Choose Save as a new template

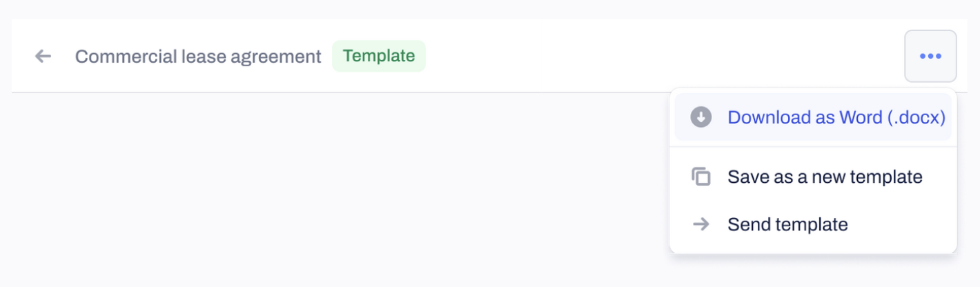(813, 177)
